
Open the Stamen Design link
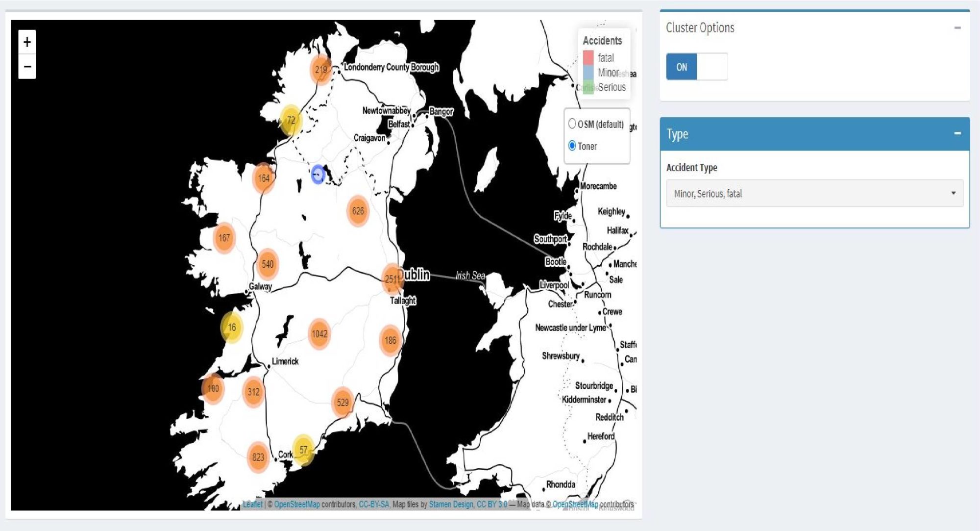coord(451,504)
